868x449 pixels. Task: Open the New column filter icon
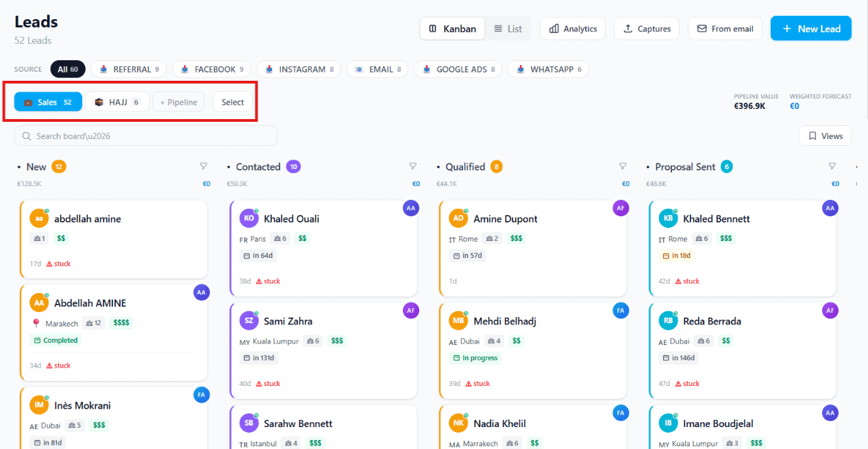pos(203,166)
